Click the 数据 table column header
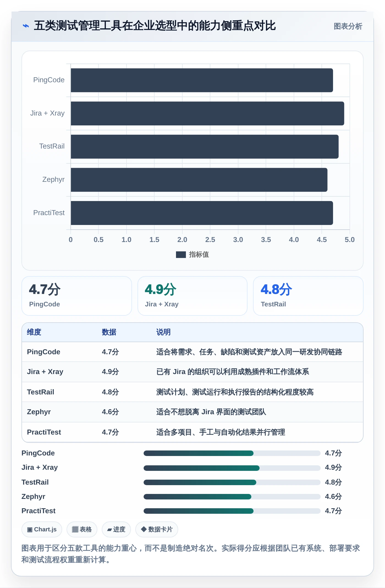The height and width of the screenshot is (588, 385). coord(109,332)
